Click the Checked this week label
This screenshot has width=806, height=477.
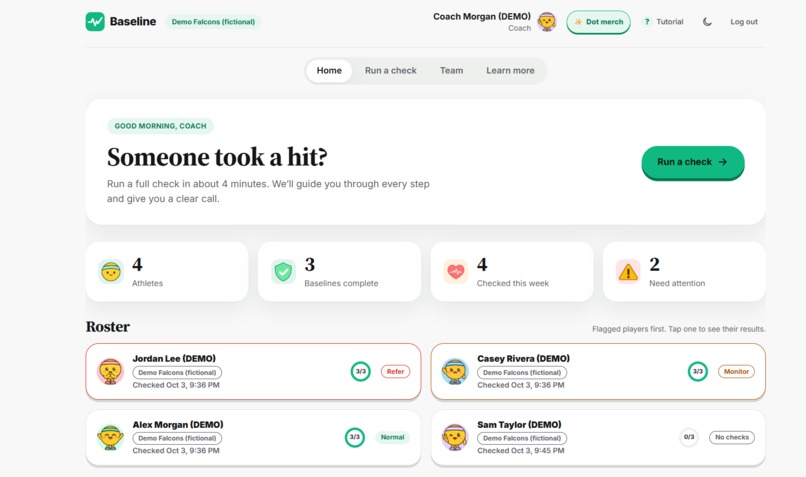click(512, 283)
